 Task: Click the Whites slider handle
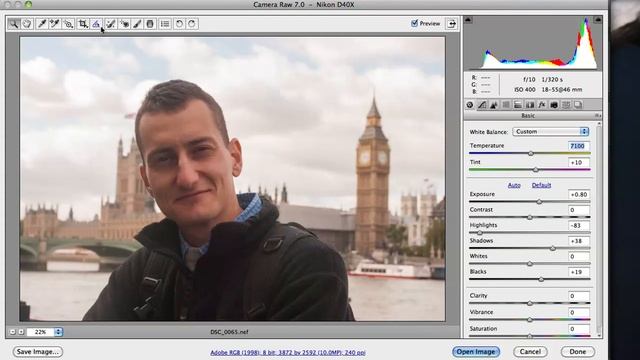click(530, 264)
